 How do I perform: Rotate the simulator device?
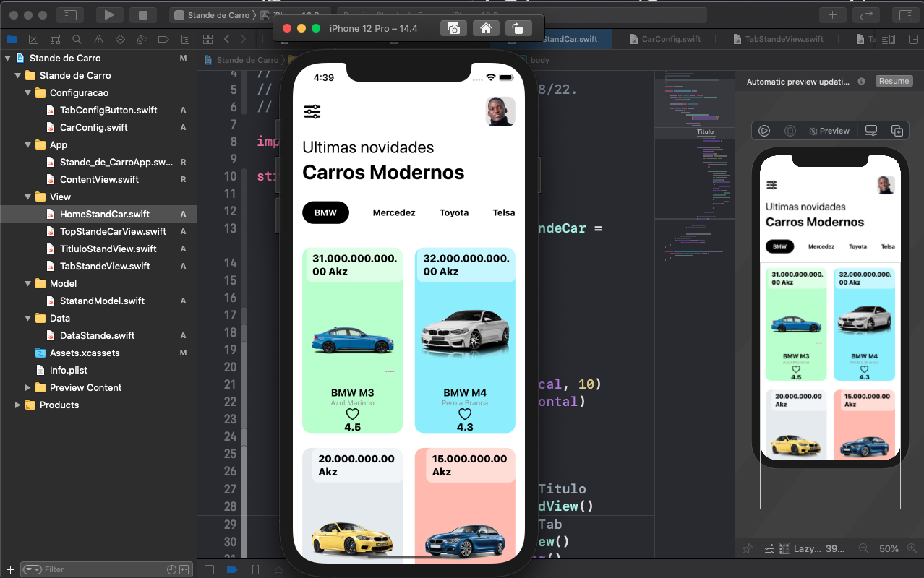pos(518,28)
